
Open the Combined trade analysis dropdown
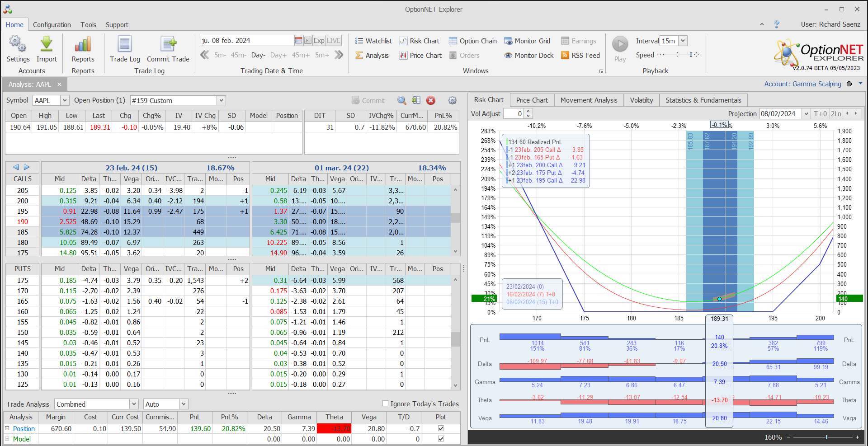[134, 404]
